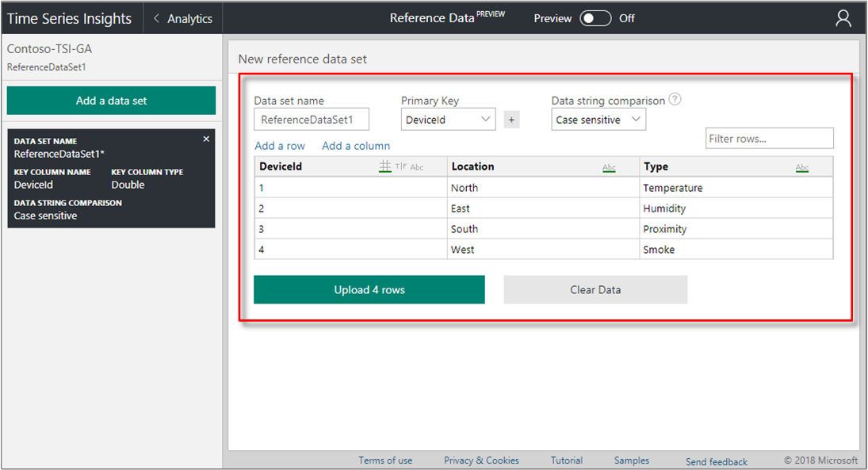Screen dimensions: 868x470
Task: Change Type column type via Abc icon
Action: (x=802, y=167)
